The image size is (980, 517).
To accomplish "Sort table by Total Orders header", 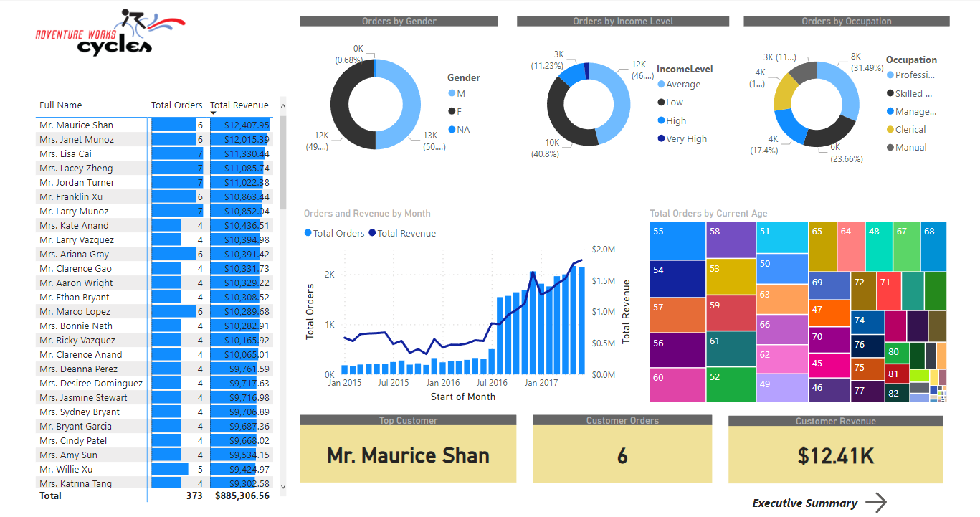I will click(x=176, y=105).
